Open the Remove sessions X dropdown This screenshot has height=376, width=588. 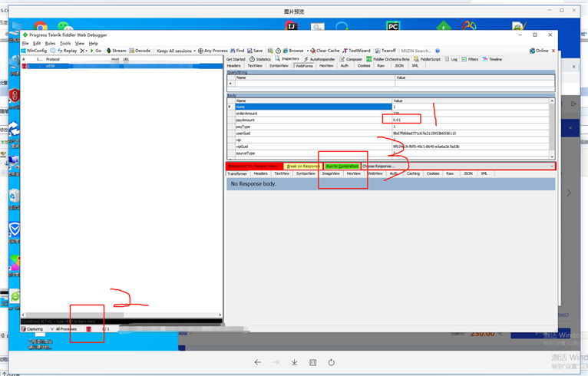[x=84, y=51]
